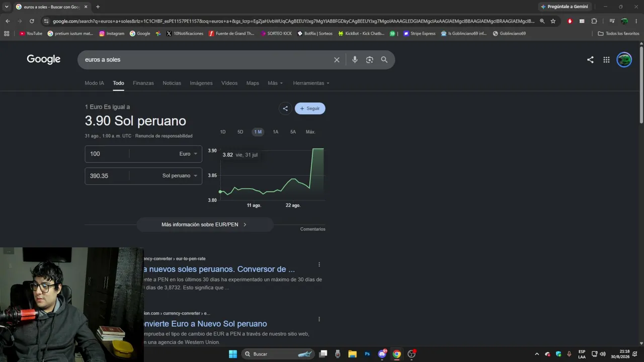Screen dimensions: 644x362
Task: Submit search with the magnifying glass icon
Action: tap(384, 60)
